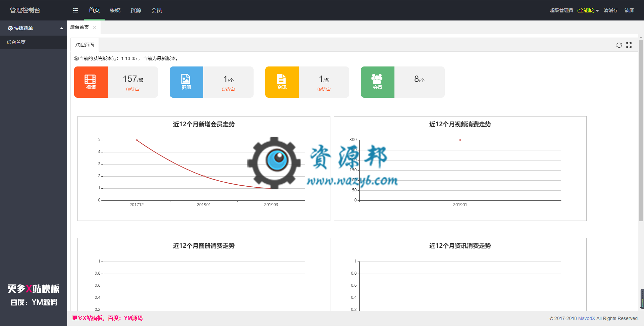Click the 201712 data point on member chart

137,140
